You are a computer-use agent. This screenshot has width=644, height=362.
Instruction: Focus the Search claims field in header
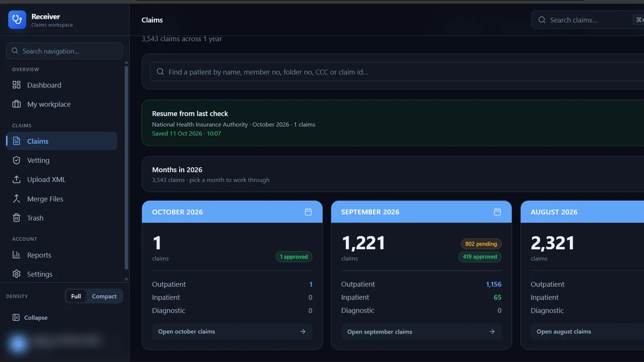tap(588, 20)
